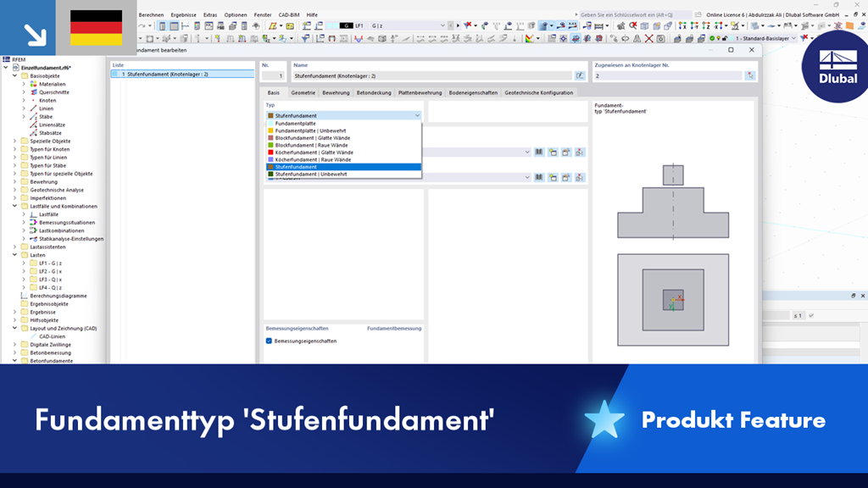The height and width of the screenshot is (488, 868).
Task: Select LF1 - G | z in the tree
Action: point(50,263)
